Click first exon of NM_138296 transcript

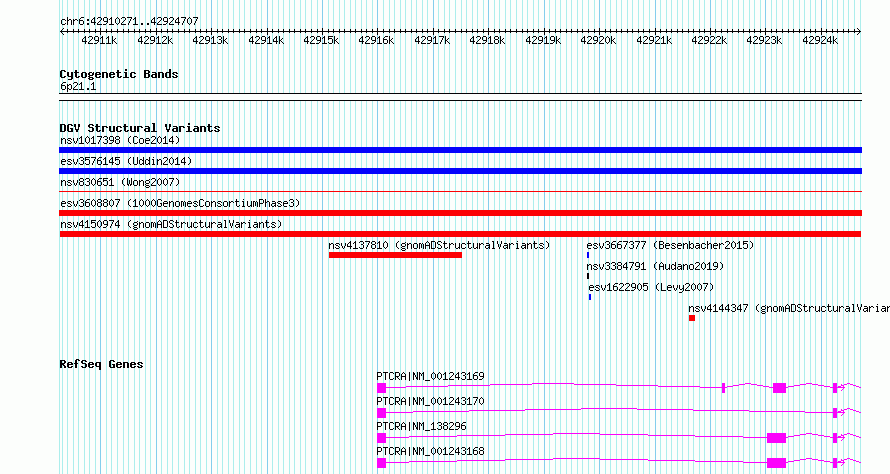click(381, 438)
